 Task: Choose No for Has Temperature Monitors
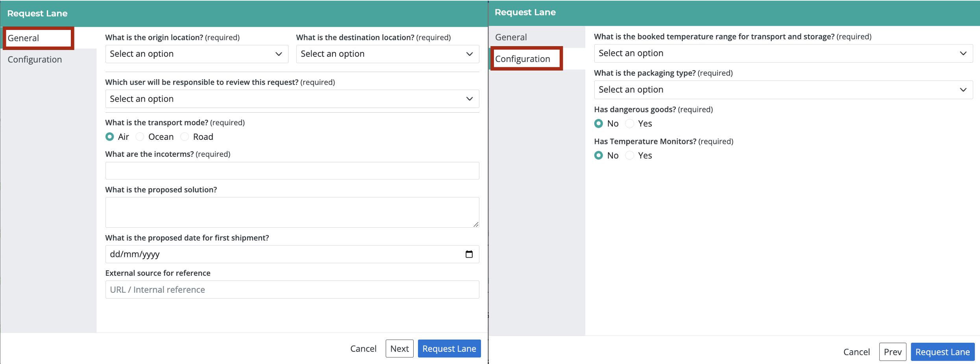coord(599,155)
